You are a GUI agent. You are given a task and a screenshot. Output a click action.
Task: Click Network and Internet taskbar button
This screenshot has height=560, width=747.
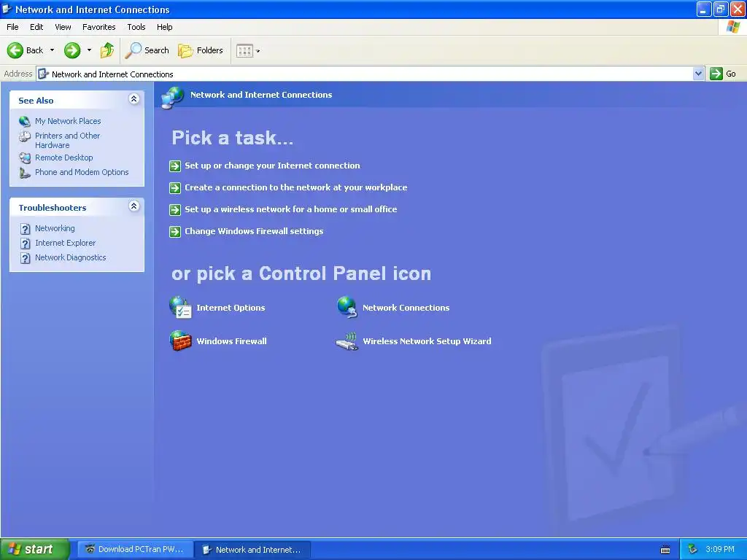click(252, 550)
